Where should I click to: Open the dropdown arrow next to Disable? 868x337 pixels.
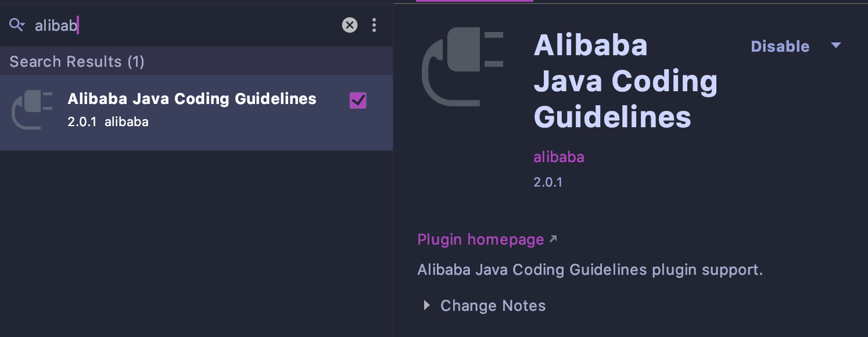tap(836, 45)
